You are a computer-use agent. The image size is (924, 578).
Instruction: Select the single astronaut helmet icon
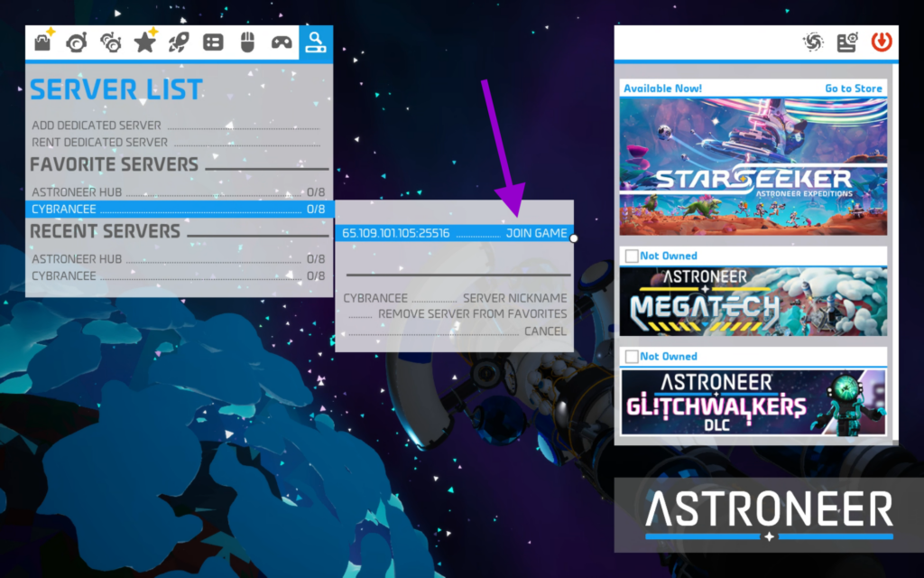coord(76,42)
